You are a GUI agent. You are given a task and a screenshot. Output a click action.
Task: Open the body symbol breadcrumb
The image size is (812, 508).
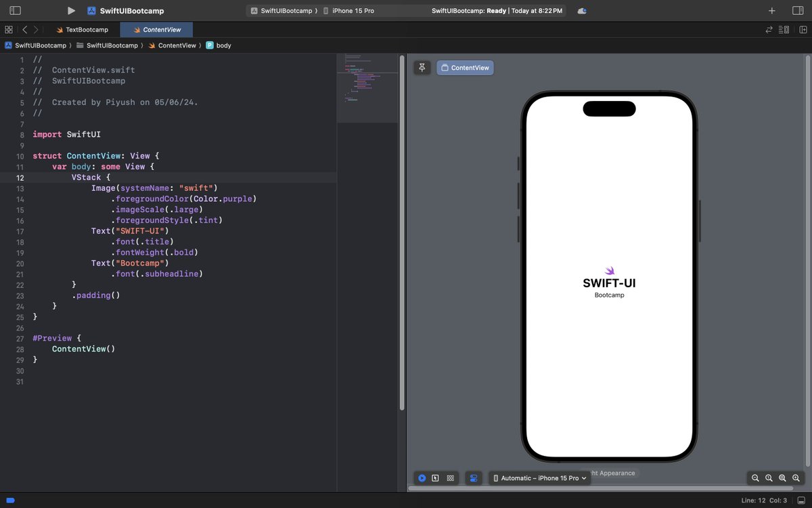pos(219,45)
